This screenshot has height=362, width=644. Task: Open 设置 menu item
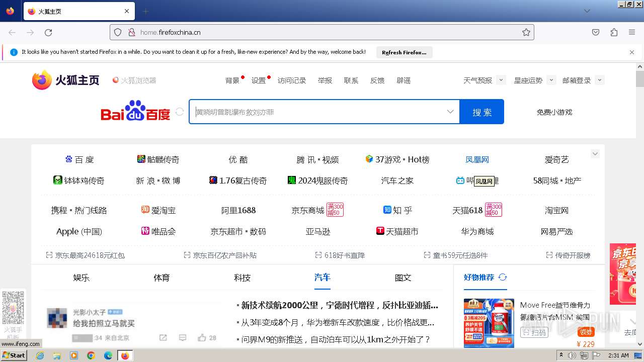pyautogui.click(x=259, y=80)
